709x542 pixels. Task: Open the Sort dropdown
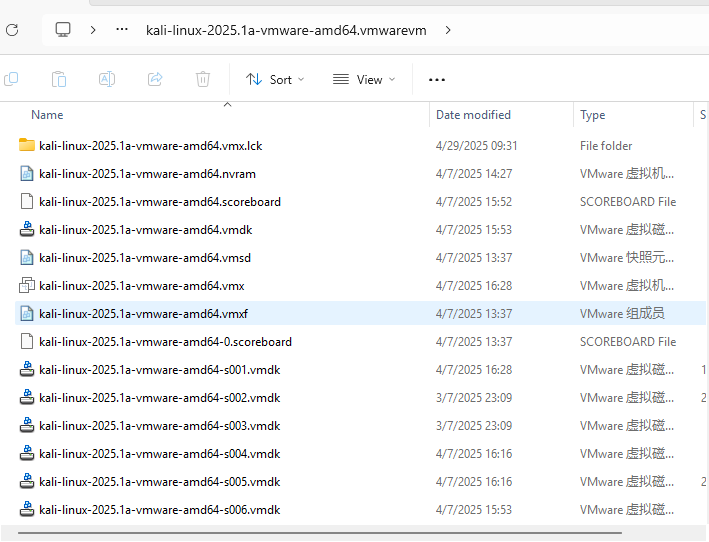tap(275, 80)
